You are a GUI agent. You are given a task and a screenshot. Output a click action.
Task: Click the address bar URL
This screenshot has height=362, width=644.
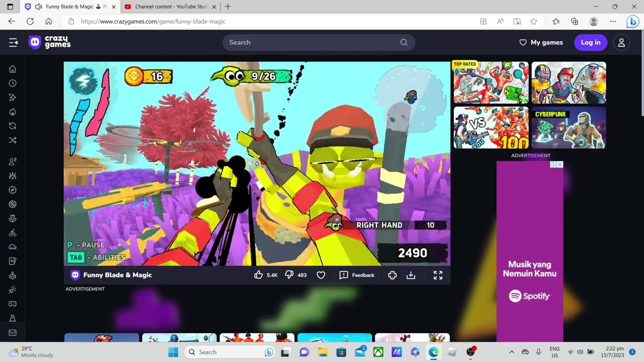(153, 22)
